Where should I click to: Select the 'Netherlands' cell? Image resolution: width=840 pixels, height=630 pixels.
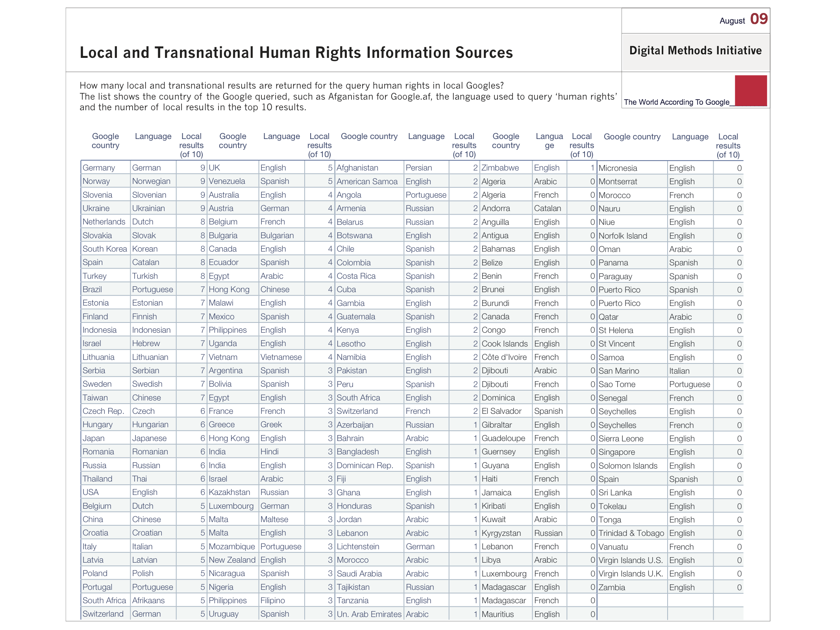click(x=105, y=222)
